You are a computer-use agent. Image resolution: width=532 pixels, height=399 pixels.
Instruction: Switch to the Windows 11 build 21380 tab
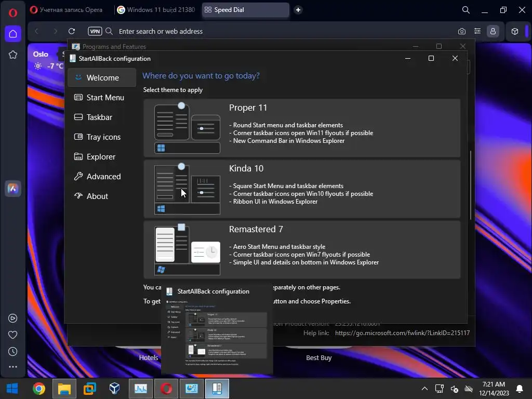(156, 10)
